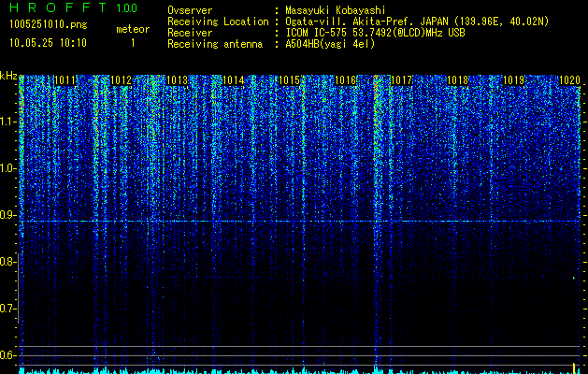Click the date stamp 10.05.25 10:10
Viewport: 588px width, 374px height.
pos(48,43)
